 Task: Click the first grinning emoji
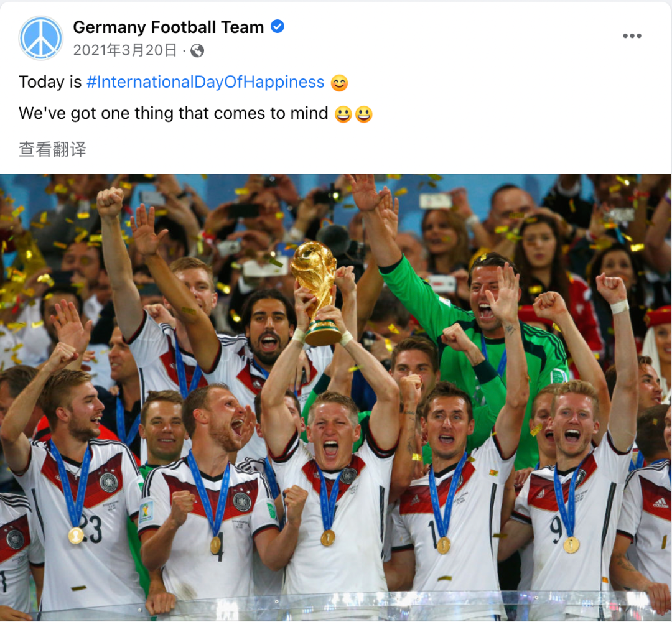(343, 114)
